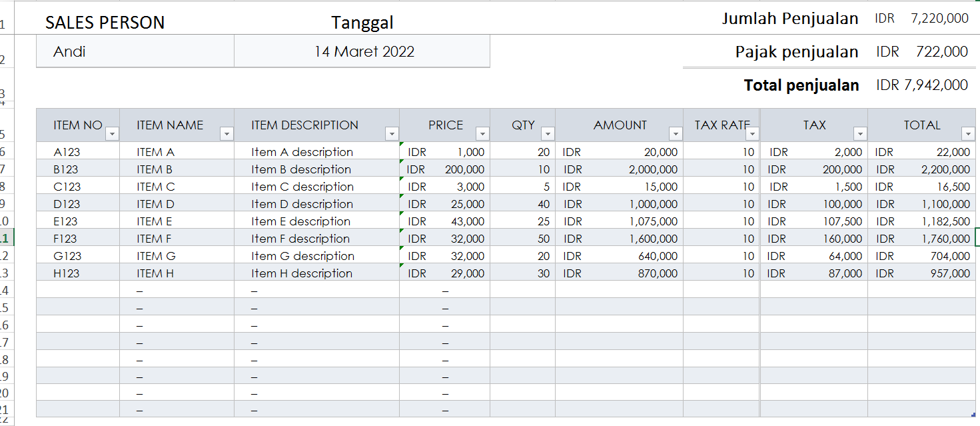Open the ITEM DESCRIPTION column filter

click(x=392, y=133)
